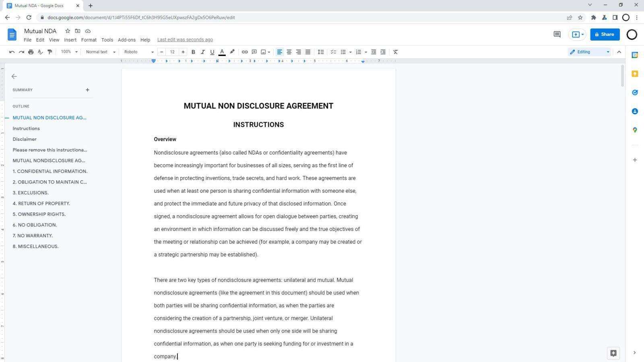Open Google Keep side panel
Viewport: 644px width, 362px height.
pyautogui.click(x=635, y=74)
